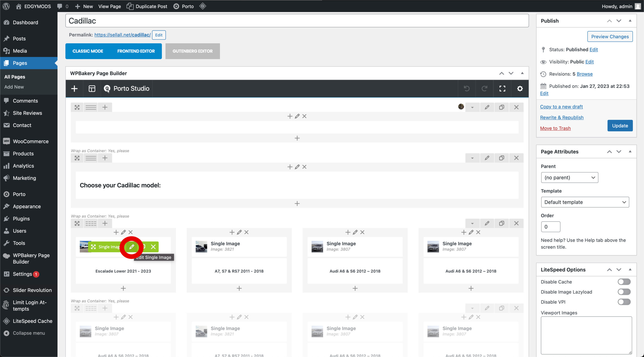Viewport: 644px width, 357px height.
Task: Open the Template dropdown
Action: (585, 202)
